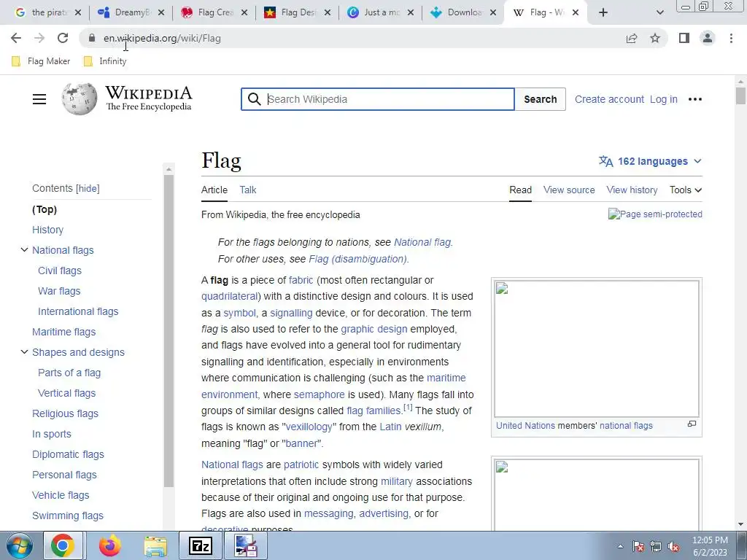
Task: Click the language translate icon
Action: pyautogui.click(x=606, y=161)
